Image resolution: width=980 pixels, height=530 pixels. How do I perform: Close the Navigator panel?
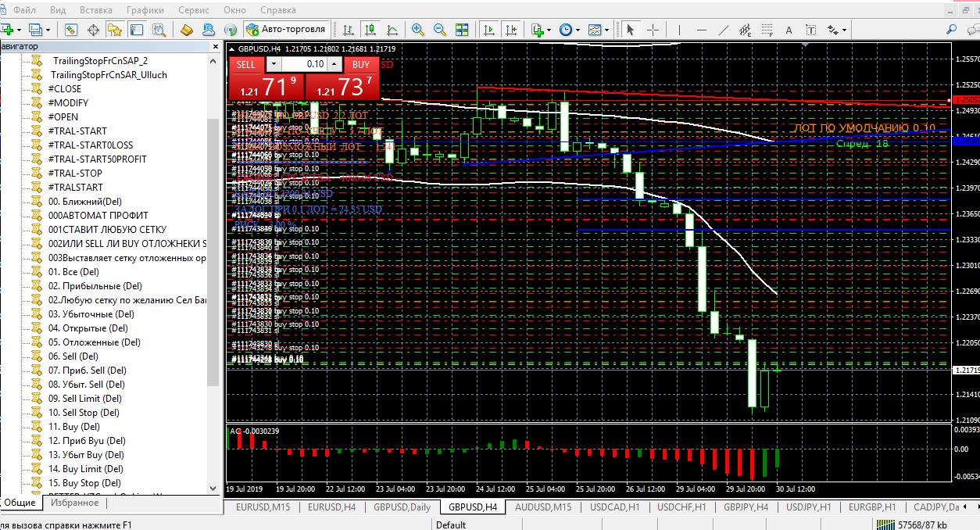[216, 47]
